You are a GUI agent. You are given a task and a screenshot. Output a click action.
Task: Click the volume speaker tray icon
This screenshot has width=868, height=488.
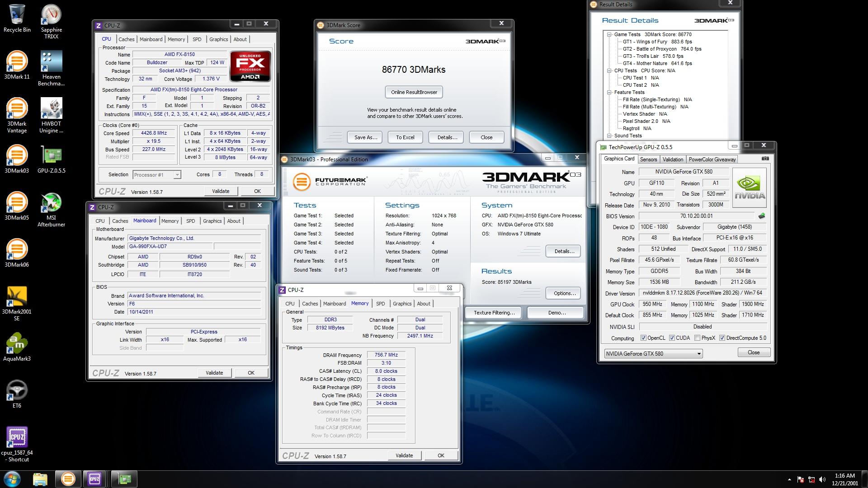point(822,479)
